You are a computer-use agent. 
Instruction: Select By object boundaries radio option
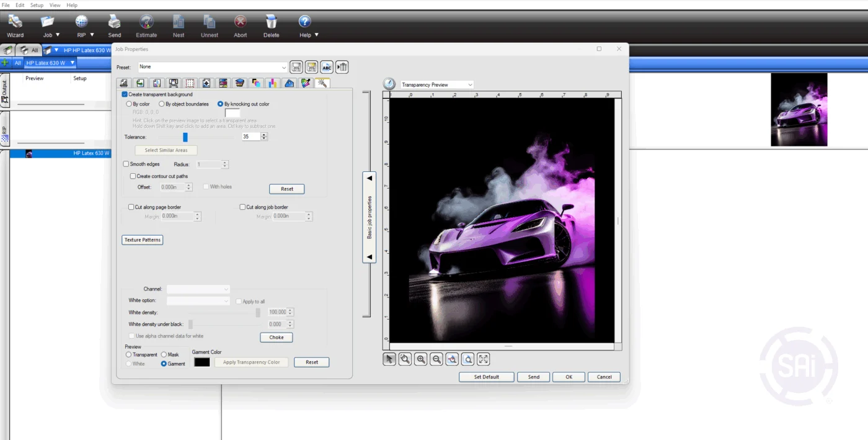tap(162, 104)
